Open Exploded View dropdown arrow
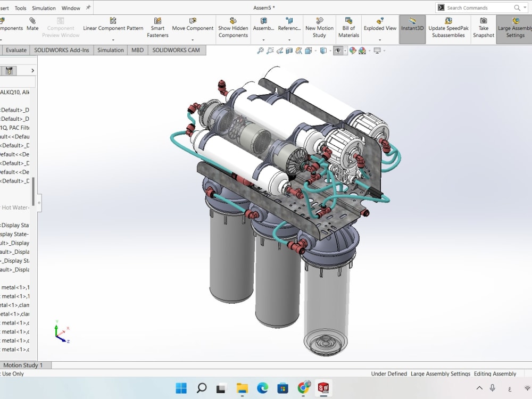This screenshot has height=399, width=532. tap(380, 40)
